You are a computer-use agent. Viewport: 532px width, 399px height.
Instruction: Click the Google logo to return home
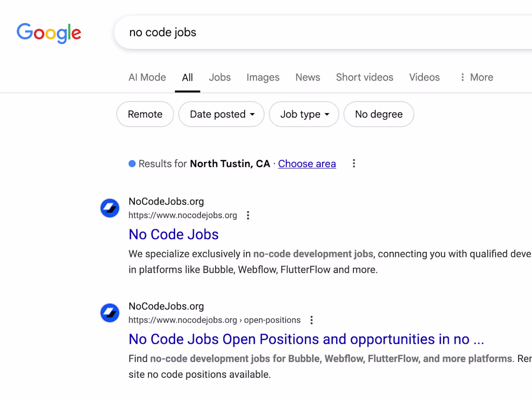point(48,32)
